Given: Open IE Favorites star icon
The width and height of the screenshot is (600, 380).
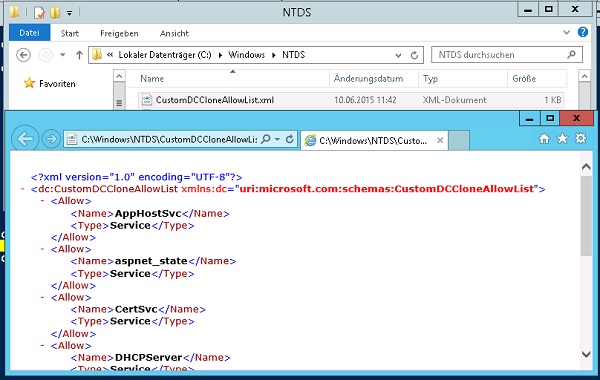Looking at the screenshot, I should [x=562, y=139].
